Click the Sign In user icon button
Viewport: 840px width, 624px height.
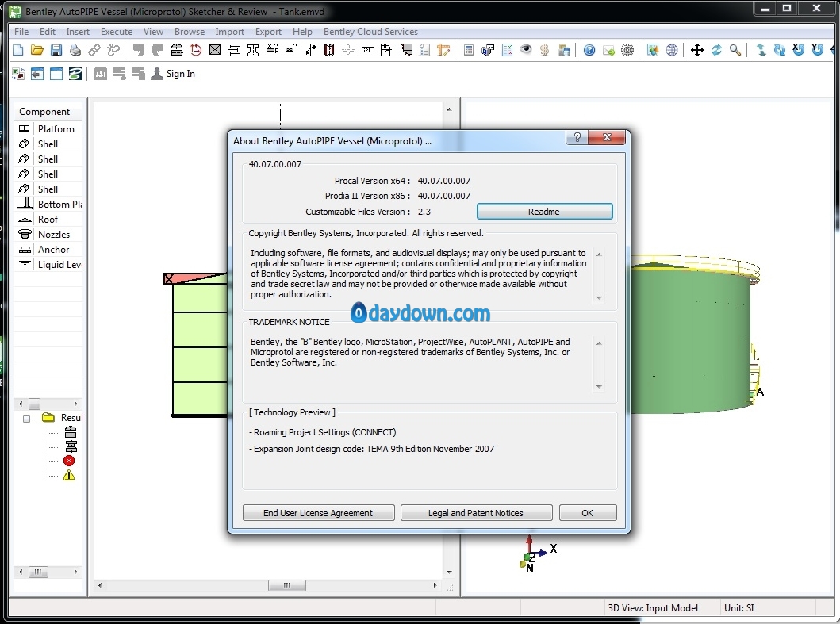point(172,74)
